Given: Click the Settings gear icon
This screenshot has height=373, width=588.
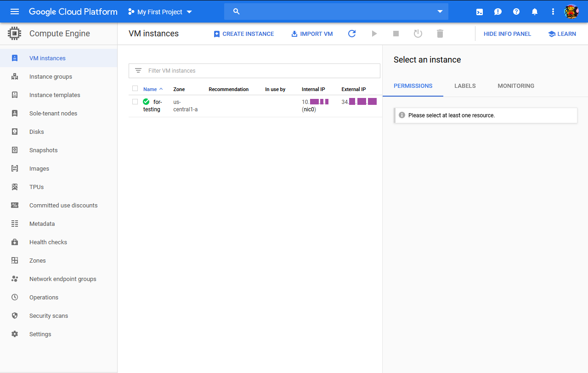Looking at the screenshot, I should pyautogui.click(x=15, y=334).
